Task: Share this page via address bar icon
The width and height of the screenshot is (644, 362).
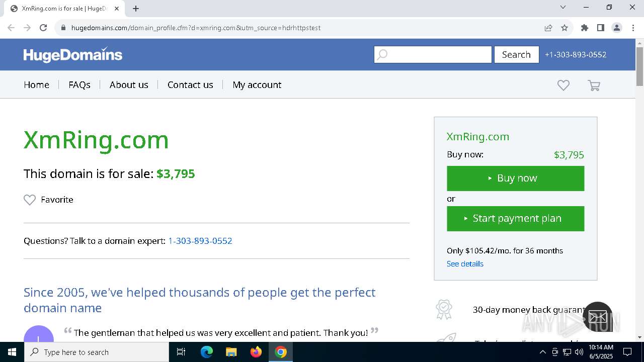Action: click(548, 28)
